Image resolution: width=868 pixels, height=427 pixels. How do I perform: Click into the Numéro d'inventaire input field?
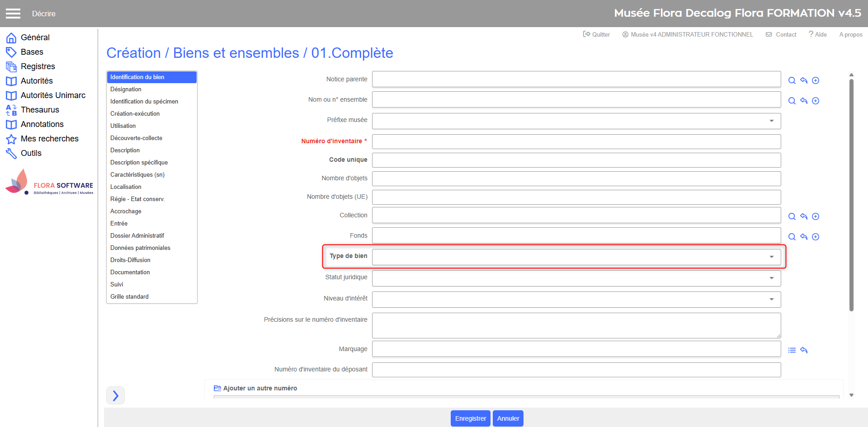tap(576, 141)
